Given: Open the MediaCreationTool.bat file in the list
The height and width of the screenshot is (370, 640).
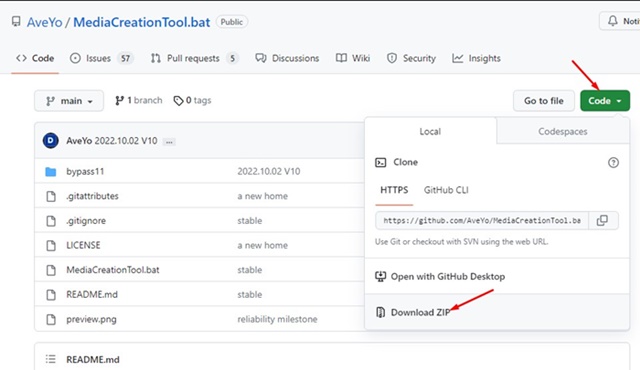Looking at the screenshot, I should pyautogui.click(x=113, y=270).
